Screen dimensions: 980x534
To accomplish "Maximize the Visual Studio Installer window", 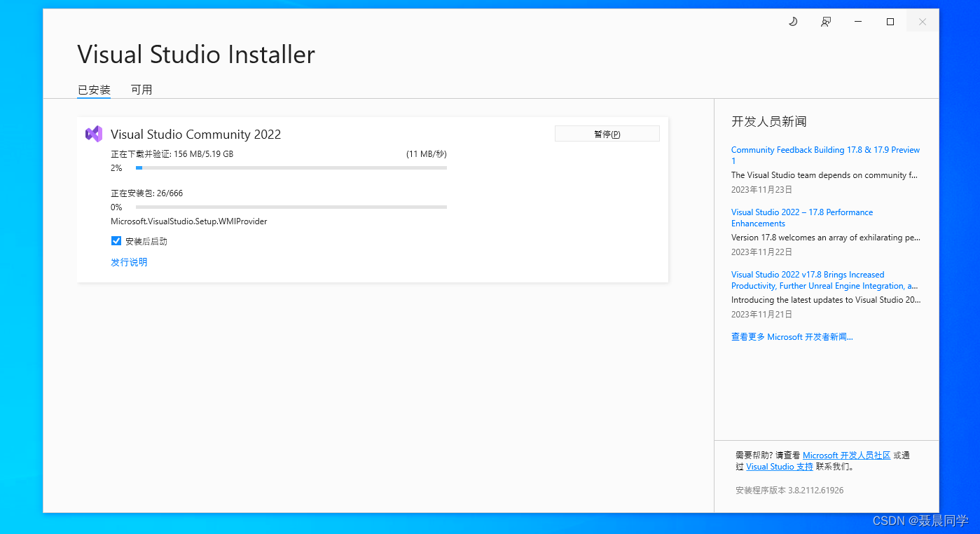I will [x=890, y=21].
